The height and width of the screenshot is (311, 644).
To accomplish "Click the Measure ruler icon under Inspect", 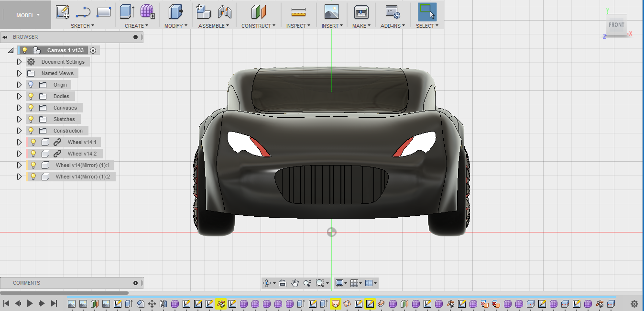I will tap(298, 12).
